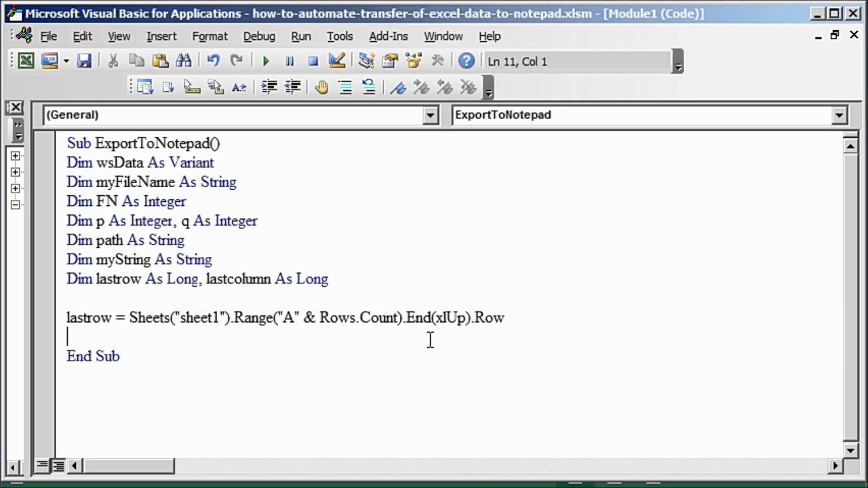The image size is (868, 488).
Task: Open the Insert UserForm dropdown arrow
Action: pos(66,61)
